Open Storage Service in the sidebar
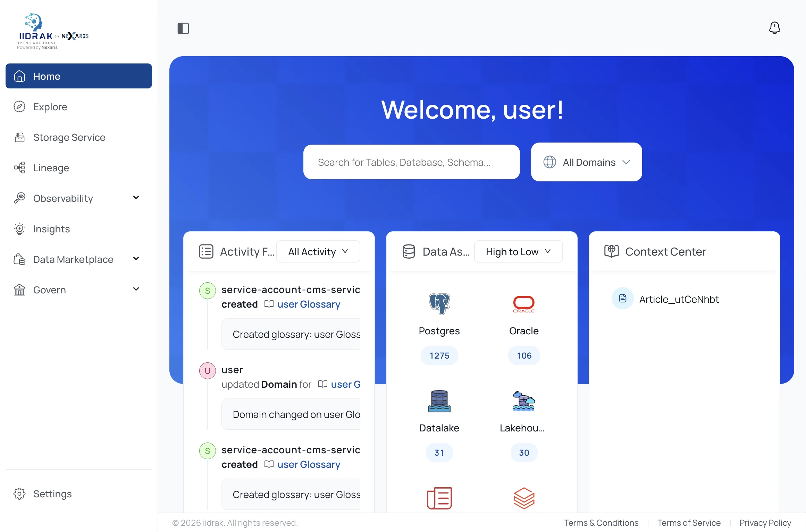Image resolution: width=806 pixels, height=532 pixels. tap(79, 137)
